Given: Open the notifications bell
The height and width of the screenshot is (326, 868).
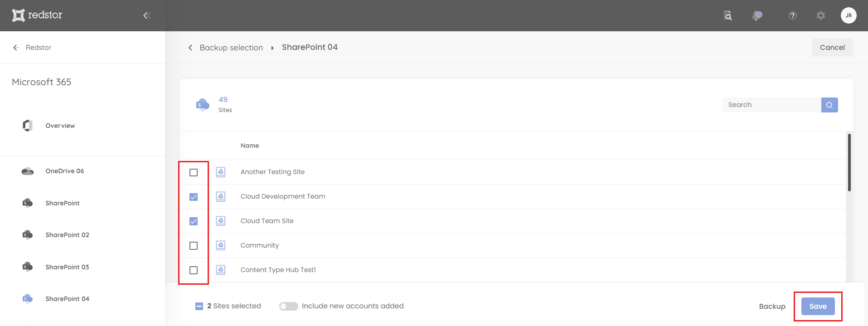Looking at the screenshot, I should click(x=757, y=15).
